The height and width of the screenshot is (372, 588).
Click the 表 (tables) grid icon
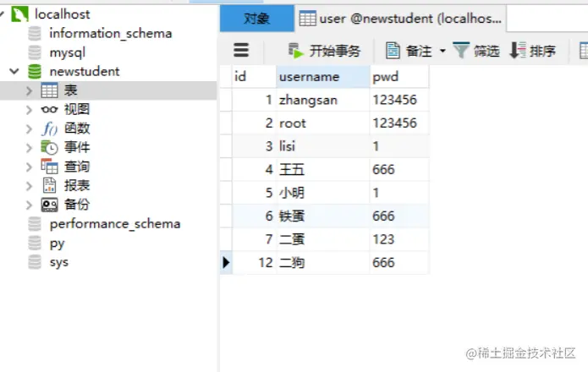(x=49, y=90)
